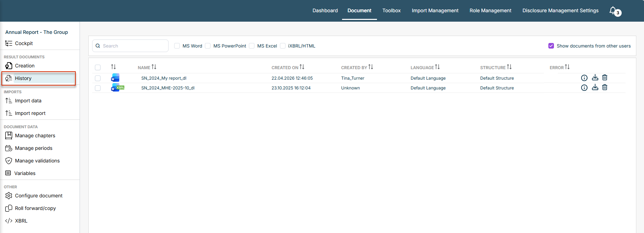Click XBRL Word icon of MHE-2025-10

click(117, 87)
